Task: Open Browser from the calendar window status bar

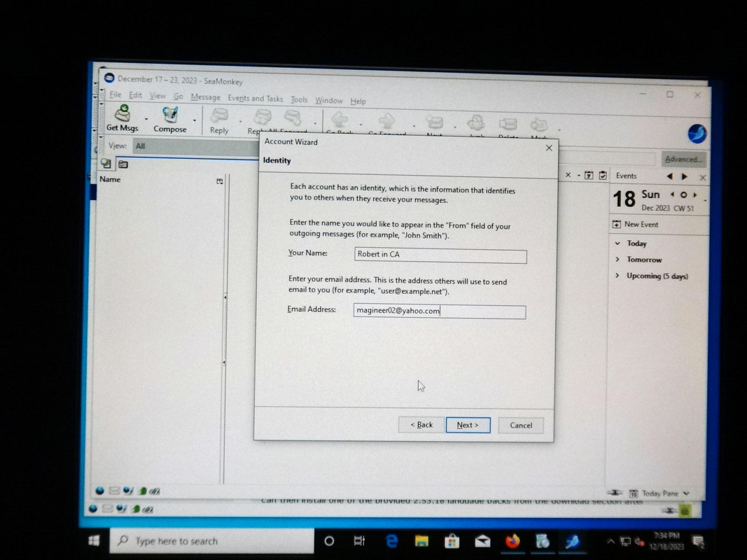Action: (99, 491)
